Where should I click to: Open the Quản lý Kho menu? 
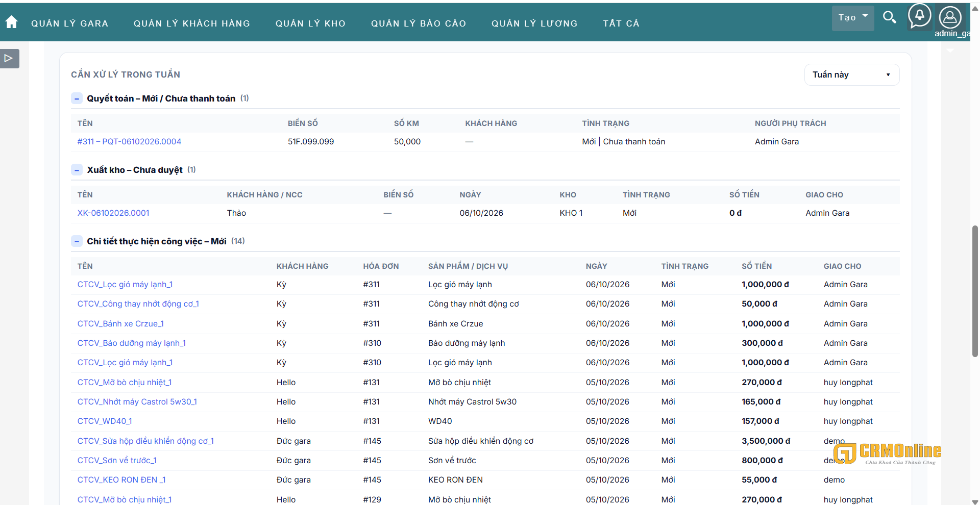311,23
